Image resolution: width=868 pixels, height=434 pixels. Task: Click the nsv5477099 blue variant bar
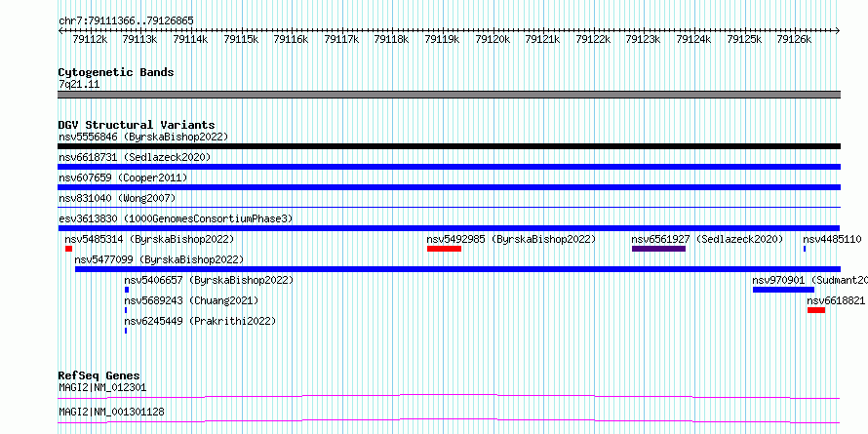[457, 269]
